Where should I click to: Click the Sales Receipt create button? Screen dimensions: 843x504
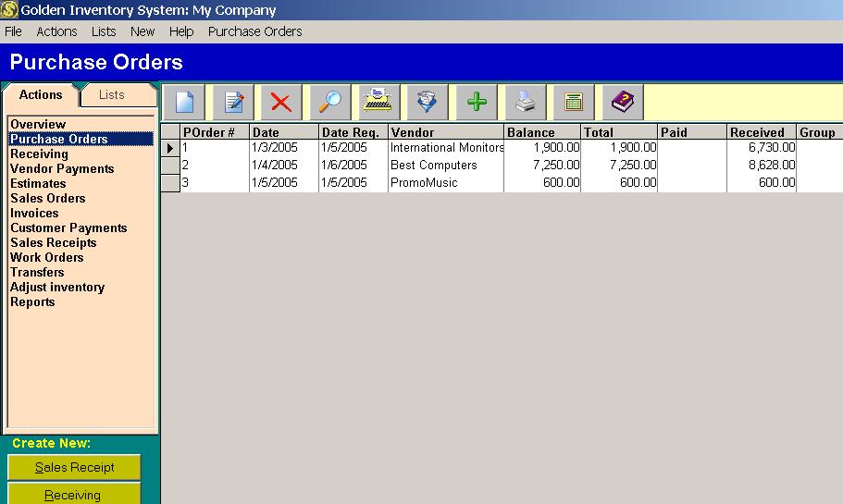(x=74, y=468)
